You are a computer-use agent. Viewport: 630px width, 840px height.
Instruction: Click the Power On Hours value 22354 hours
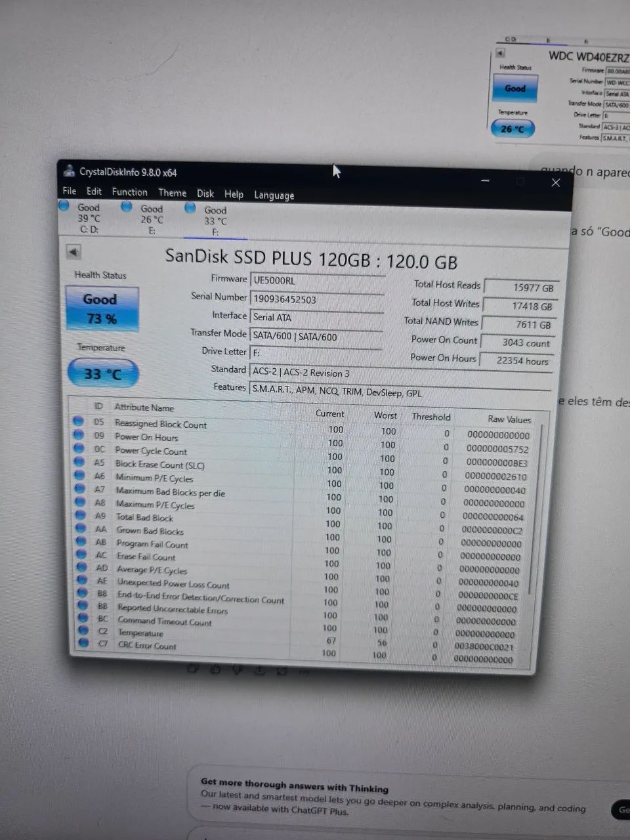[x=516, y=361]
